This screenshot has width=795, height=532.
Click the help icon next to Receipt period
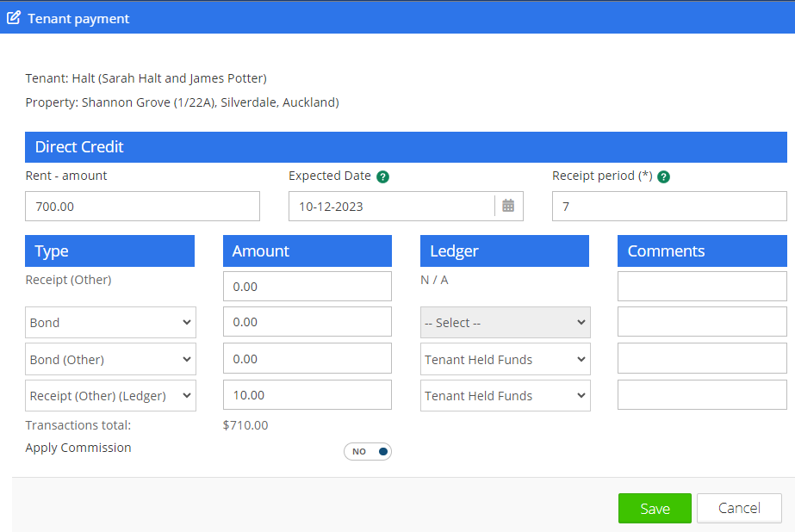663,176
